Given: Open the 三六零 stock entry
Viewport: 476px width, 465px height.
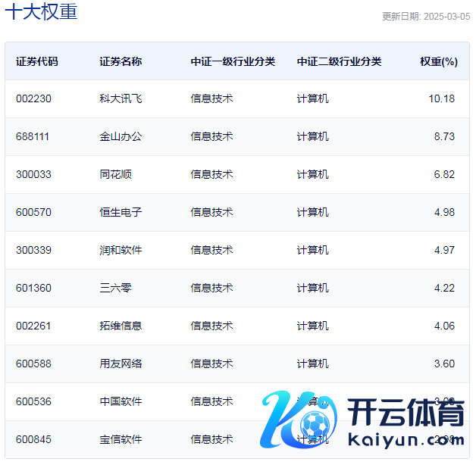Looking at the screenshot, I should [x=115, y=288].
